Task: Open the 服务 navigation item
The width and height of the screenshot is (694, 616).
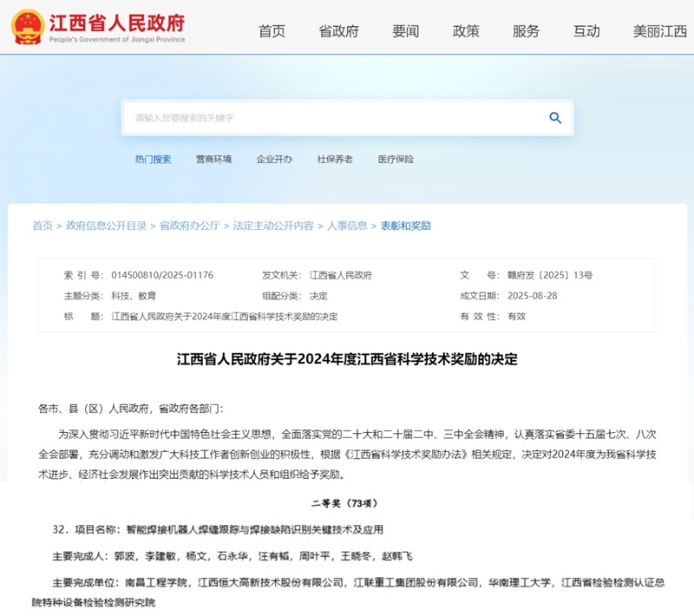Action: (526, 31)
